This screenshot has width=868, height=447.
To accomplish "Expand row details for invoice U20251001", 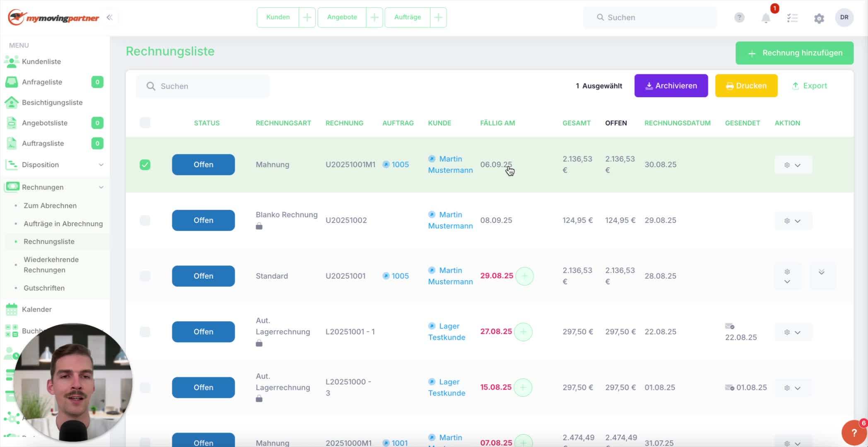I will coord(822,272).
